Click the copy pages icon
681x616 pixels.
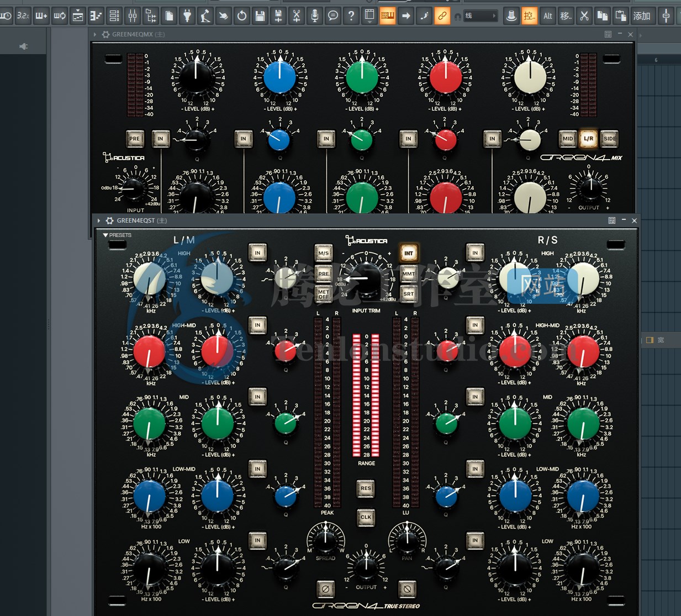click(603, 16)
